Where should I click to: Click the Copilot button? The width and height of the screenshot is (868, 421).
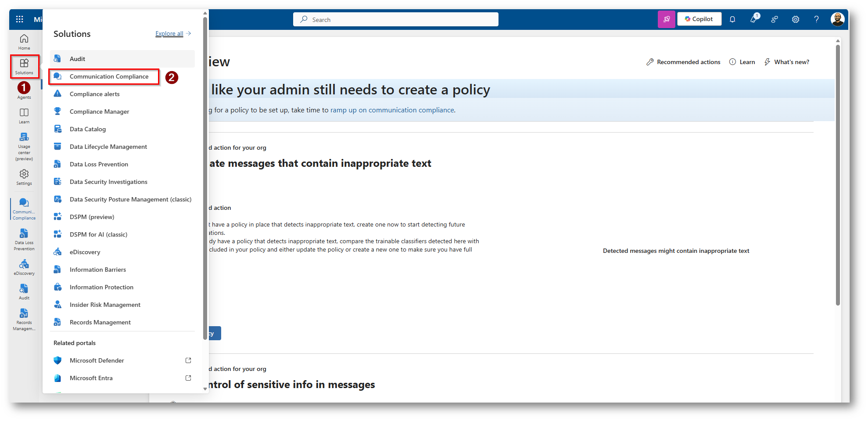[699, 19]
